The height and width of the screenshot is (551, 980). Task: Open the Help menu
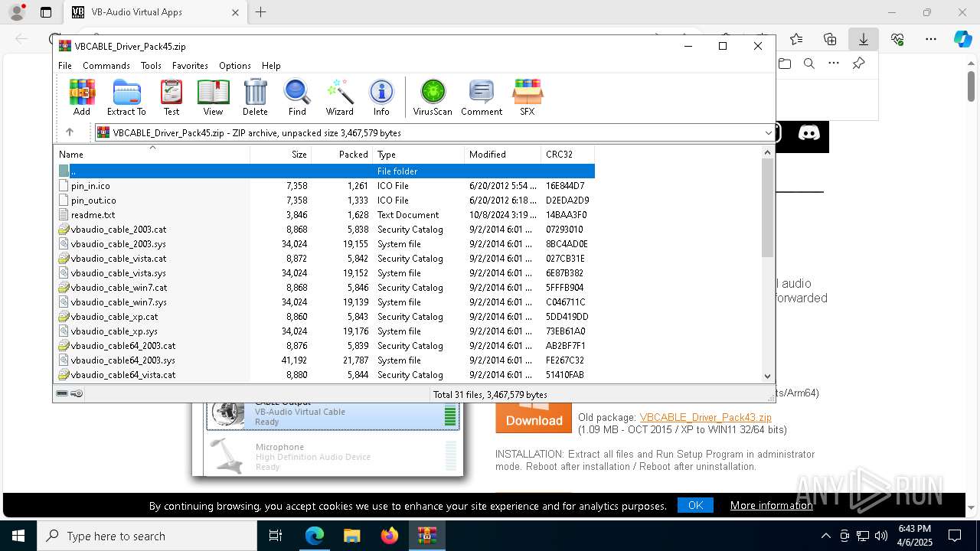[x=271, y=66]
